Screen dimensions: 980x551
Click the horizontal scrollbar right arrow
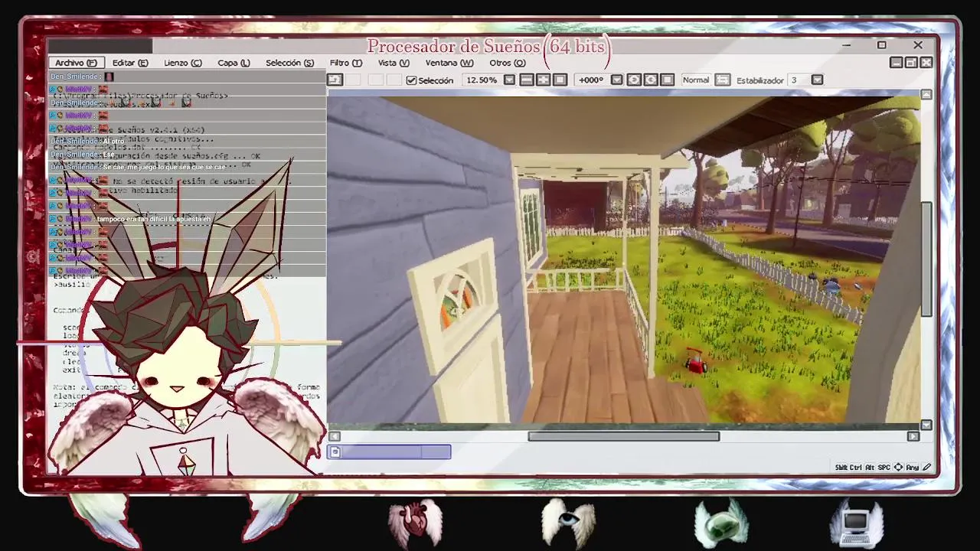pyautogui.click(x=913, y=436)
